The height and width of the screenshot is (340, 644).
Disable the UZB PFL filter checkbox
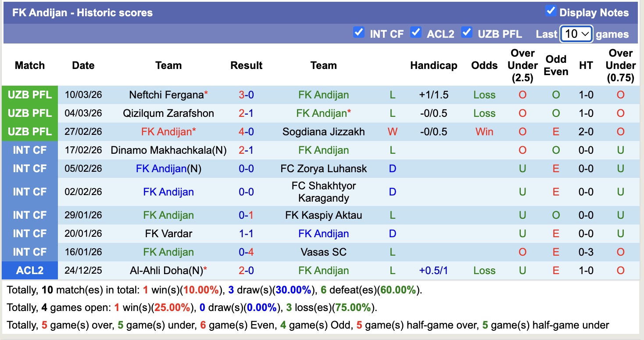click(467, 33)
